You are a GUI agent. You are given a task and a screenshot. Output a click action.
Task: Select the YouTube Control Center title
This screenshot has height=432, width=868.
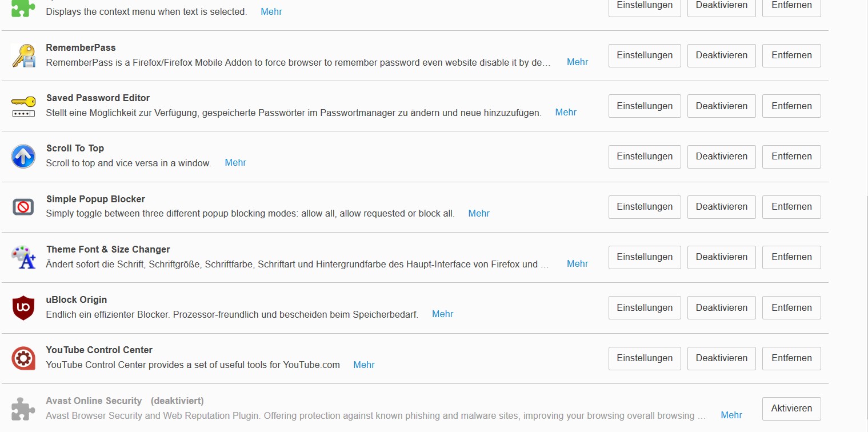[99, 350]
